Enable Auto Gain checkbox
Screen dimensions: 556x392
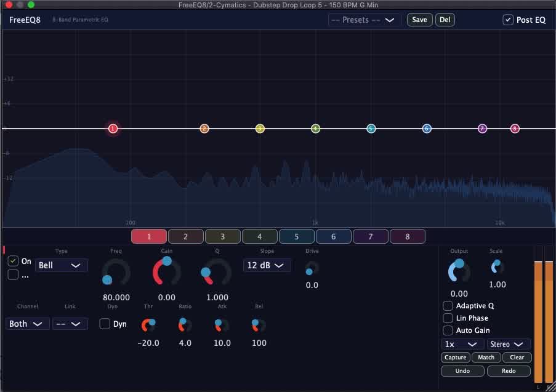[x=448, y=330]
